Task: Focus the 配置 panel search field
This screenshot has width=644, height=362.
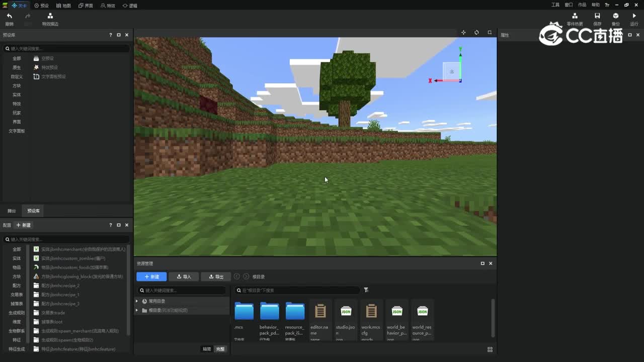Action: click(x=66, y=239)
